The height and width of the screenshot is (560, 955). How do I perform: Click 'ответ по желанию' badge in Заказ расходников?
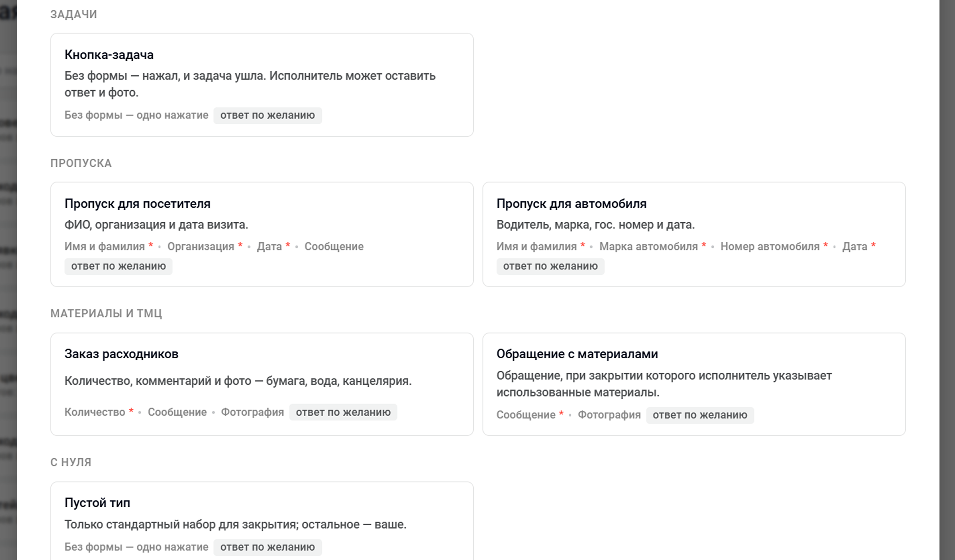343,412
